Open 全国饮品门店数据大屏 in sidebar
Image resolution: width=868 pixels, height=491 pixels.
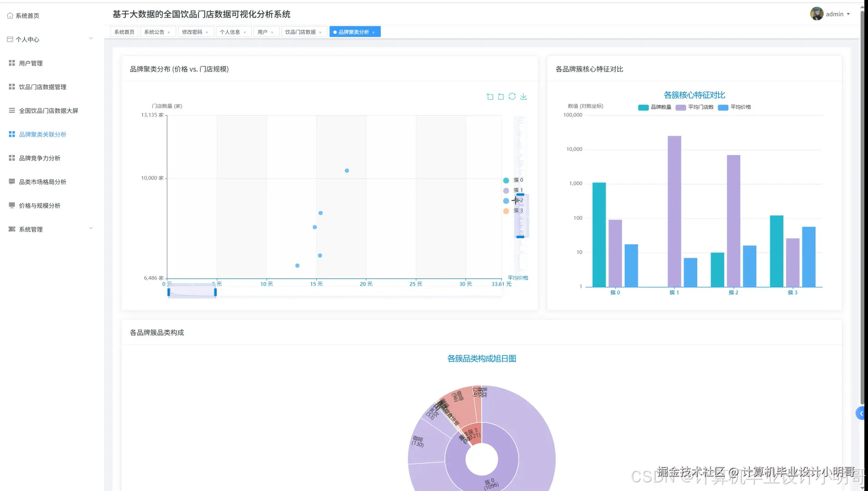click(x=49, y=110)
